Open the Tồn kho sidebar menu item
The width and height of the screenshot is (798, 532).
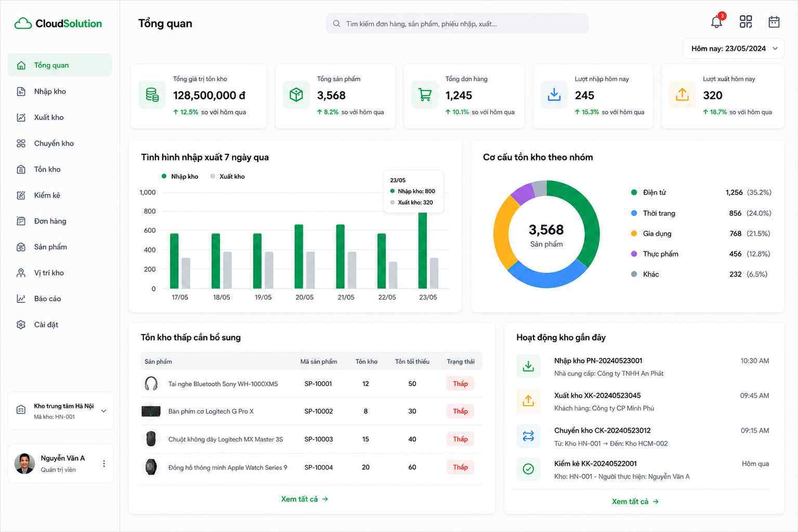[60, 169]
